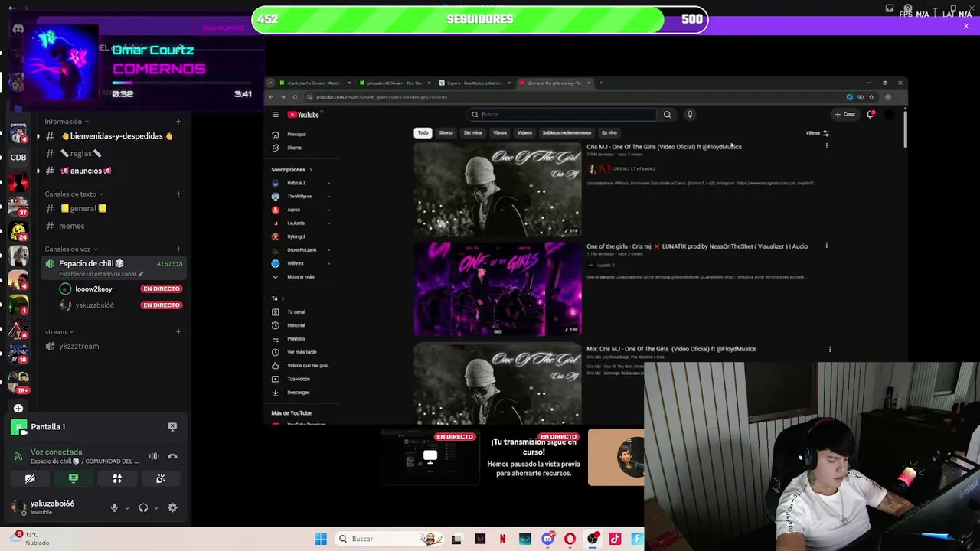Collapse Canales de texto category

click(74, 194)
